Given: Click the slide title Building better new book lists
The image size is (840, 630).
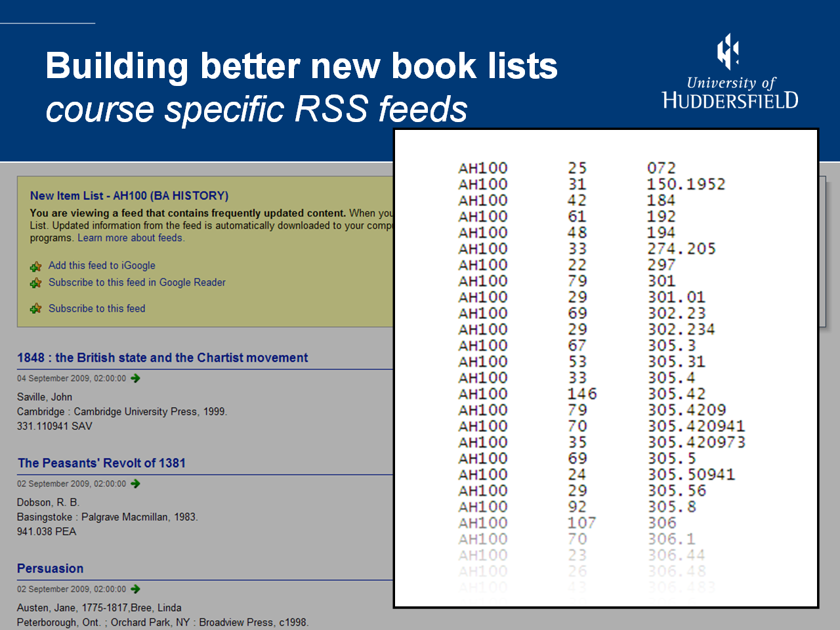Looking at the screenshot, I should pos(301,66).
